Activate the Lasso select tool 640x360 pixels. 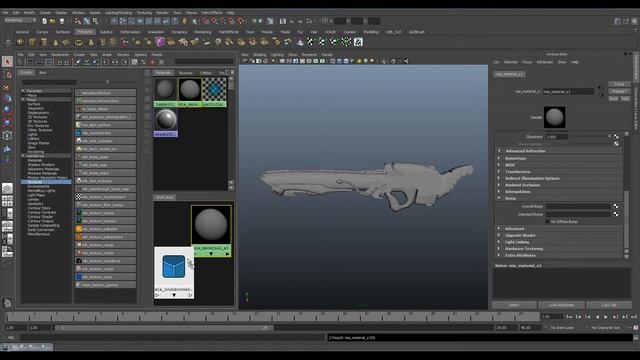7,75
